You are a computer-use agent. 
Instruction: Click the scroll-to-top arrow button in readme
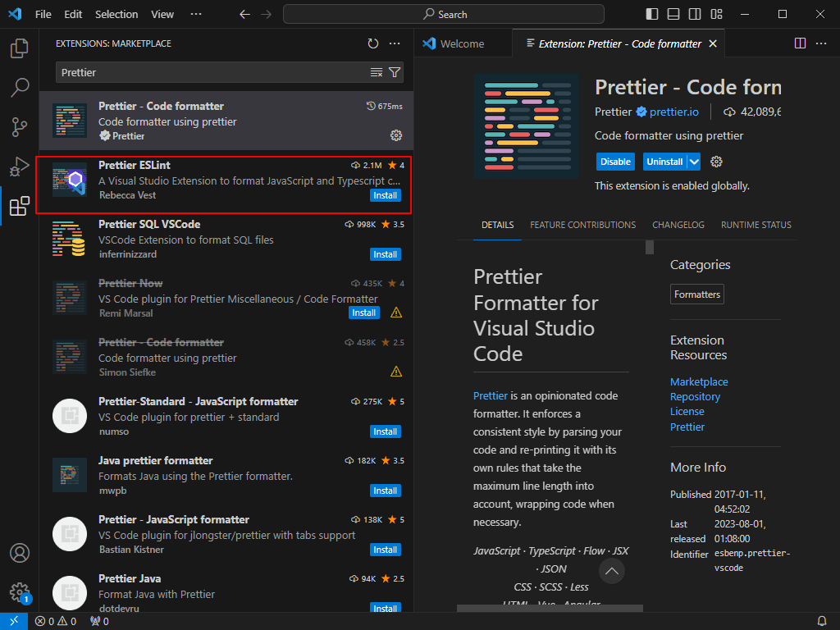pyautogui.click(x=612, y=571)
